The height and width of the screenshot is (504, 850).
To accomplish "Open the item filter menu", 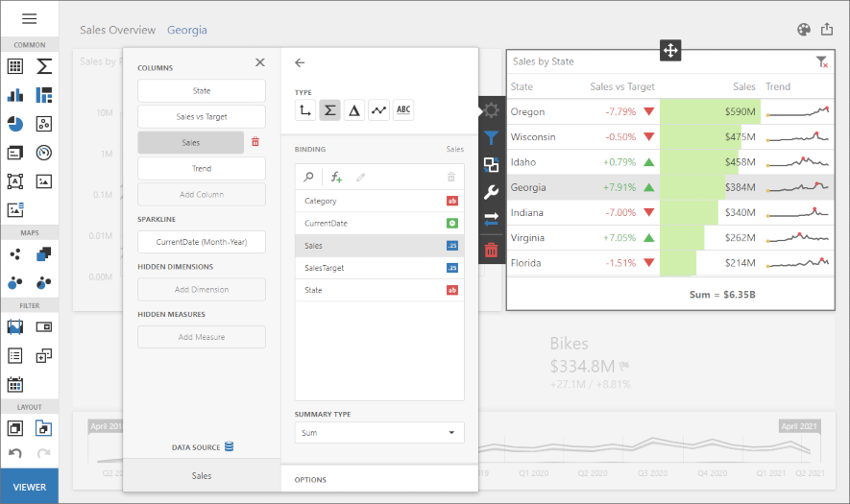I will click(491, 137).
